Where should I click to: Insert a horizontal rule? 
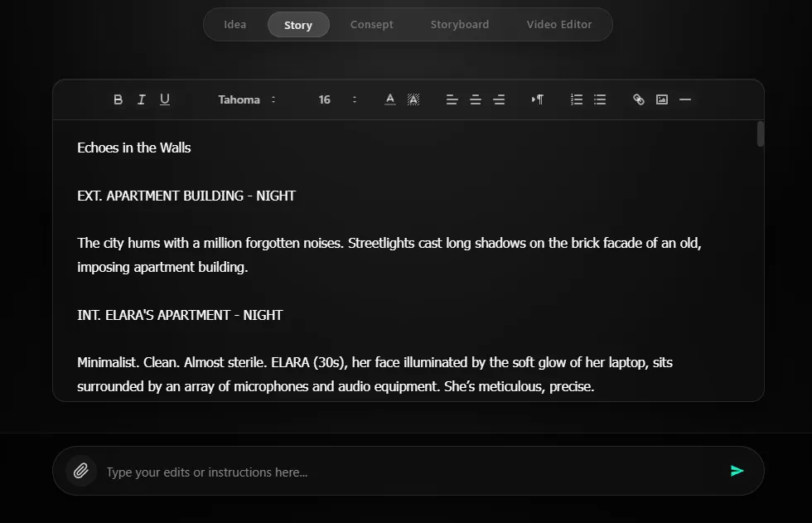[x=685, y=99]
